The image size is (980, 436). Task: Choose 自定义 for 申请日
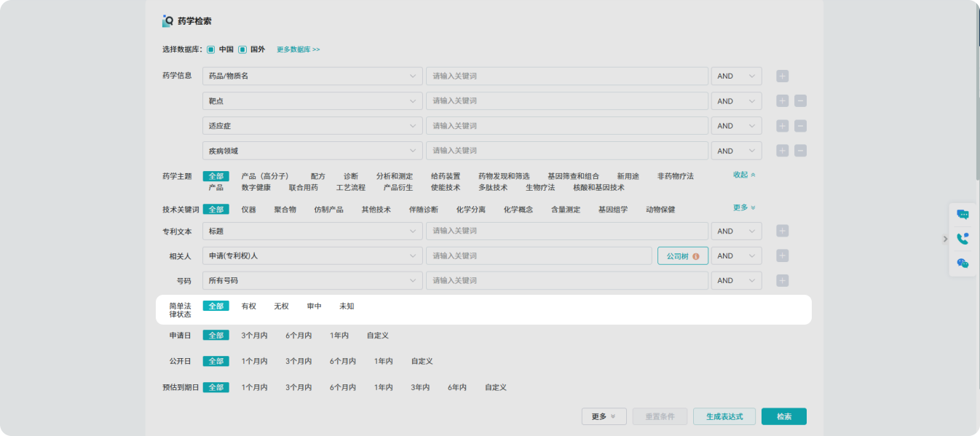coord(378,336)
